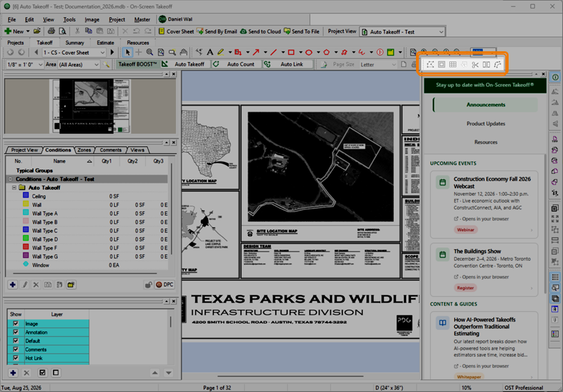Select the red Ellipse annotation tool
This screenshot has width=563, height=392.
(309, 53)
